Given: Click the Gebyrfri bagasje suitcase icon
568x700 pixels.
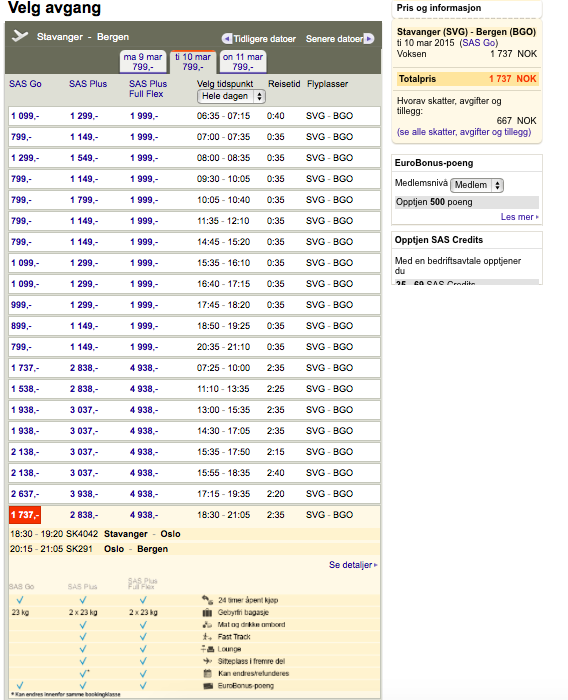Looking at the screenshot, I should click(207, 612).
